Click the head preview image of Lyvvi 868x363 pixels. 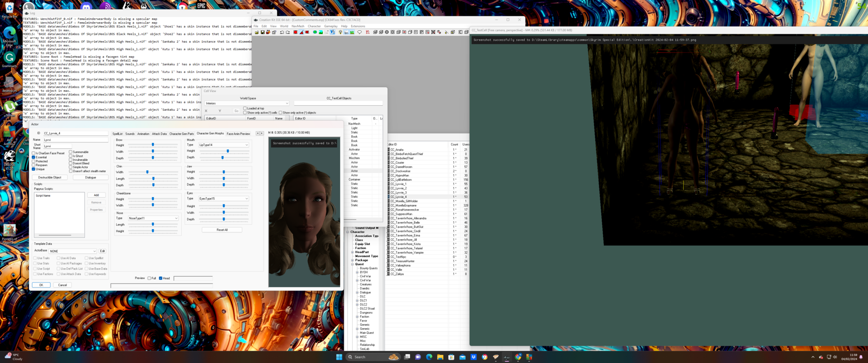[x=304, y=212]
